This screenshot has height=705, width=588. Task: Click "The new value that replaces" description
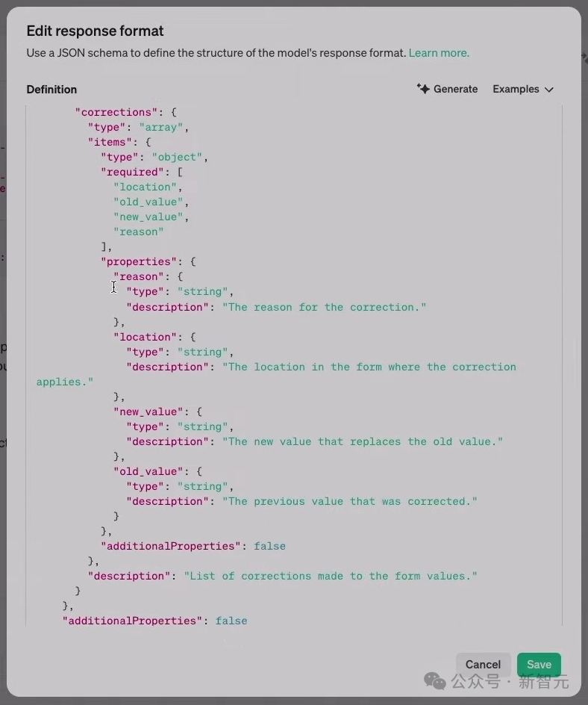[362, 441]
